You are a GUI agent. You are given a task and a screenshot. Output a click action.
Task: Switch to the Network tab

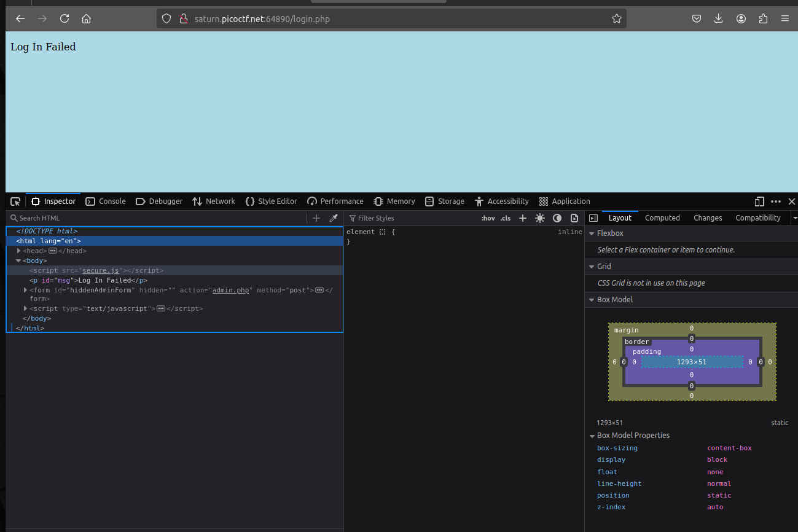[x=214, y=201]
